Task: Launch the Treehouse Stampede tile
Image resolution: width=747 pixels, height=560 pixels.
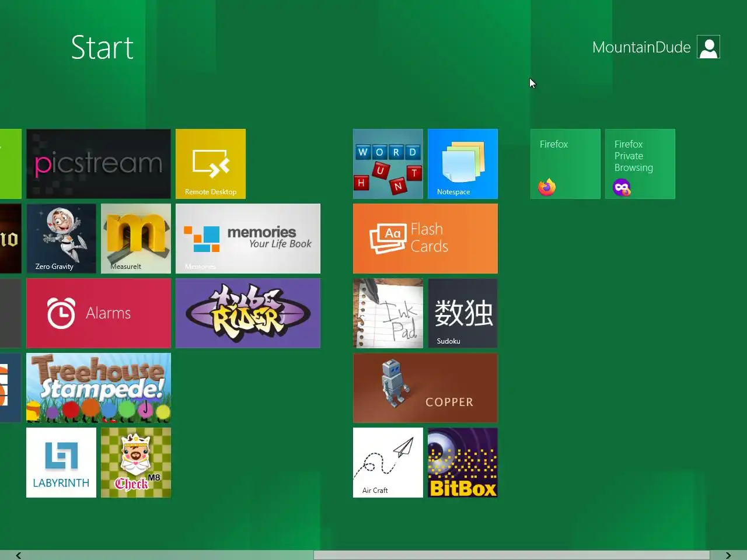Action: (99, 388)
